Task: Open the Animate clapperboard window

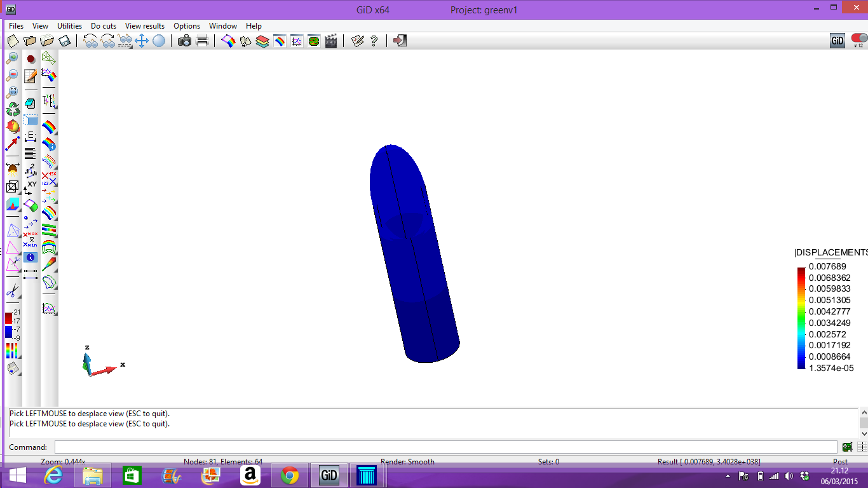Action: [x=330, y=41]
